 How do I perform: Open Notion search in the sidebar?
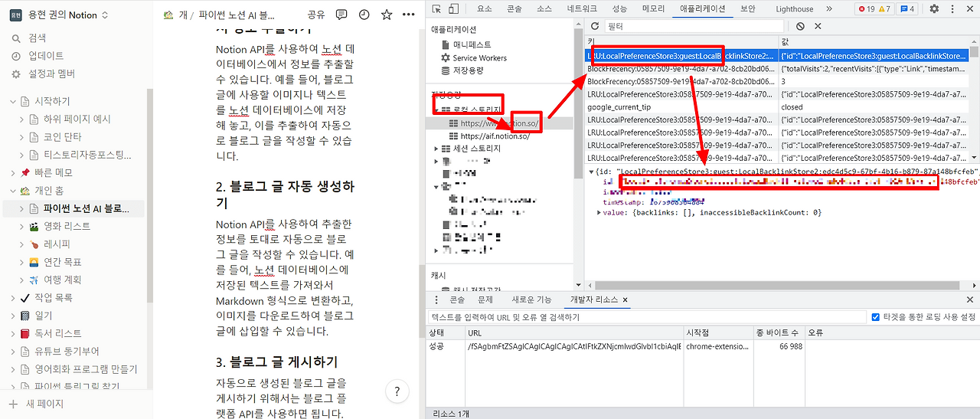click(37, 38)
